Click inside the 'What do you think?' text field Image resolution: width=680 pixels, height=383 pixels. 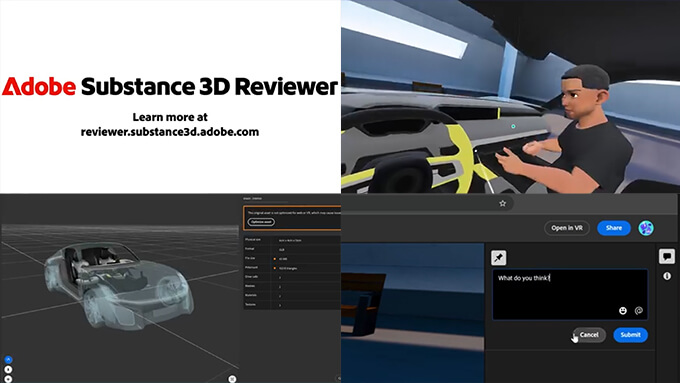pos(570,295)
